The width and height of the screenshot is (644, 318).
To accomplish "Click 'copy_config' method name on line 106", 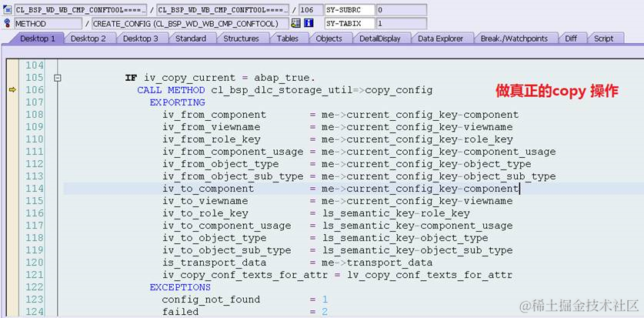I will pyautogui.click(x=399, y=90).
